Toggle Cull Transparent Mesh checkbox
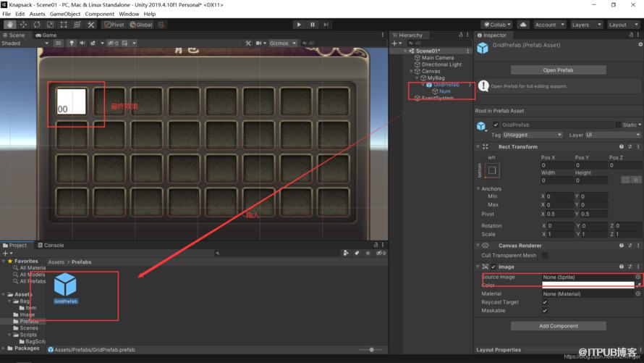Image resolution: width=644 pixels, height=363 pixels. click(545, 256)
